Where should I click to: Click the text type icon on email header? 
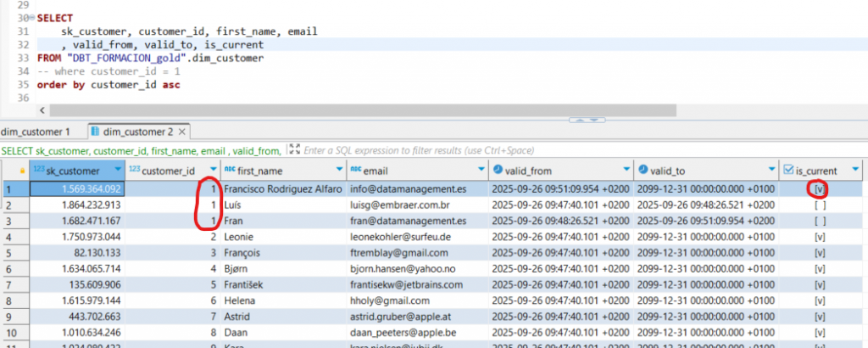pyautogui.click(x=356, y=171)
